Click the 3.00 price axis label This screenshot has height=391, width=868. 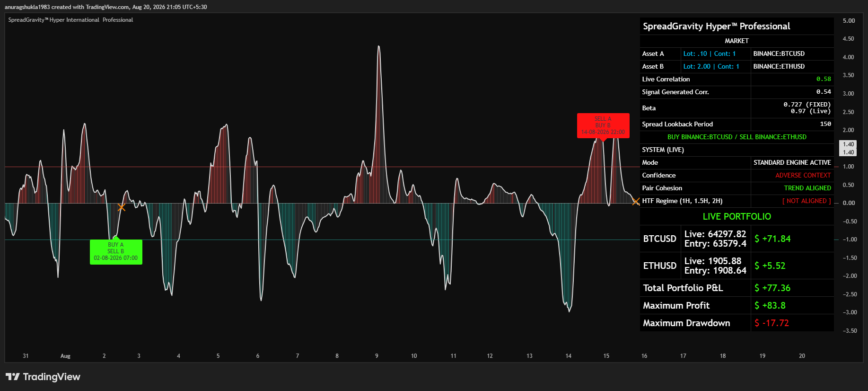pos(849,94)
